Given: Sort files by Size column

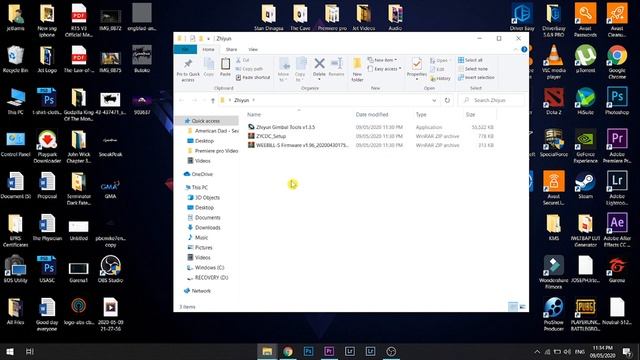Looking at the screenshot, I should pos(470,115).
